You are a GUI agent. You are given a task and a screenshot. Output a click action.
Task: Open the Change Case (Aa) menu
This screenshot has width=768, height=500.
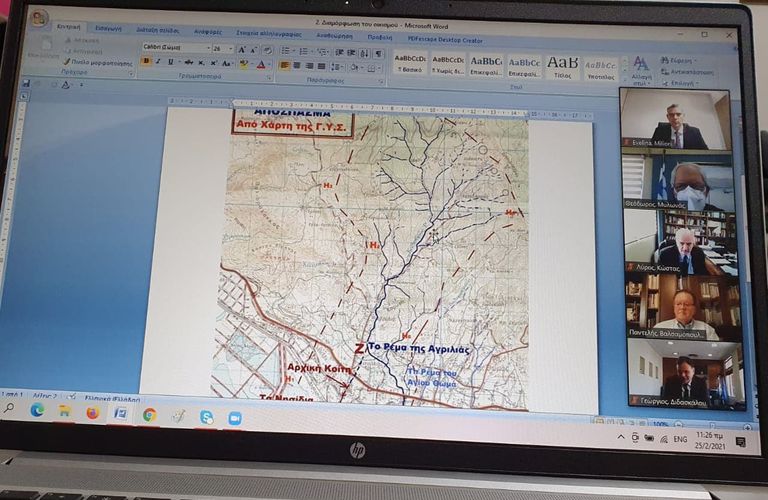point(226,64)
